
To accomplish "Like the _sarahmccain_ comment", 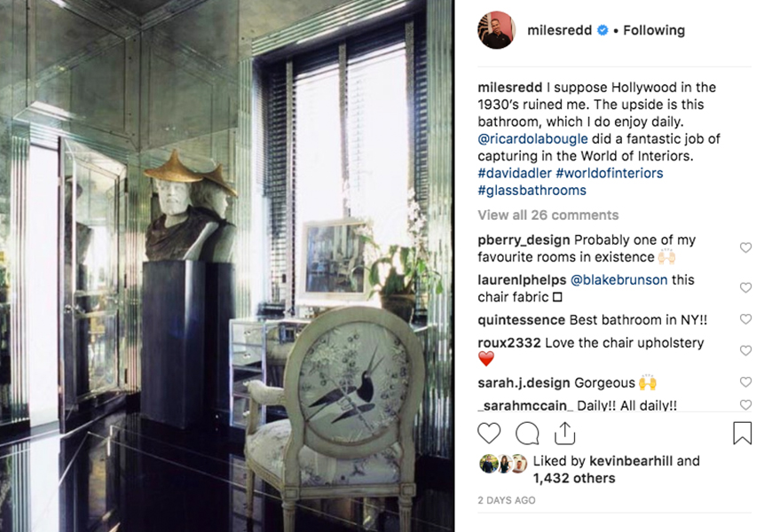I will tap(745, 404).
